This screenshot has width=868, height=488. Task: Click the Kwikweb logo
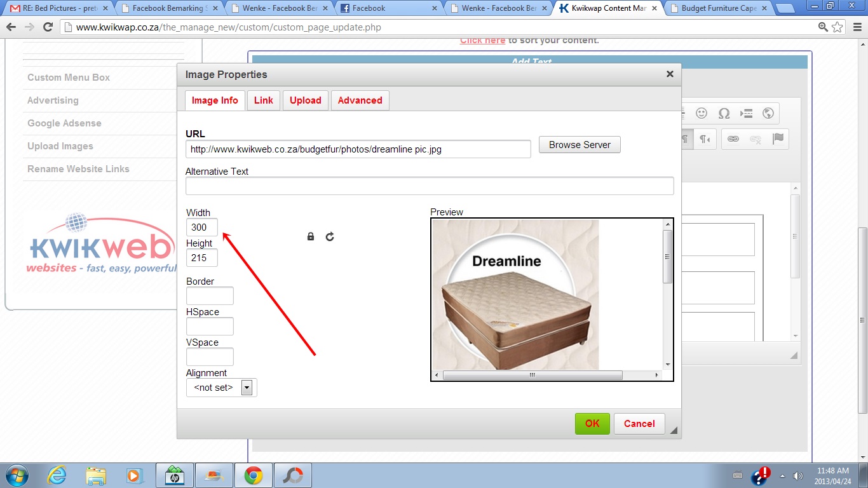102,243
